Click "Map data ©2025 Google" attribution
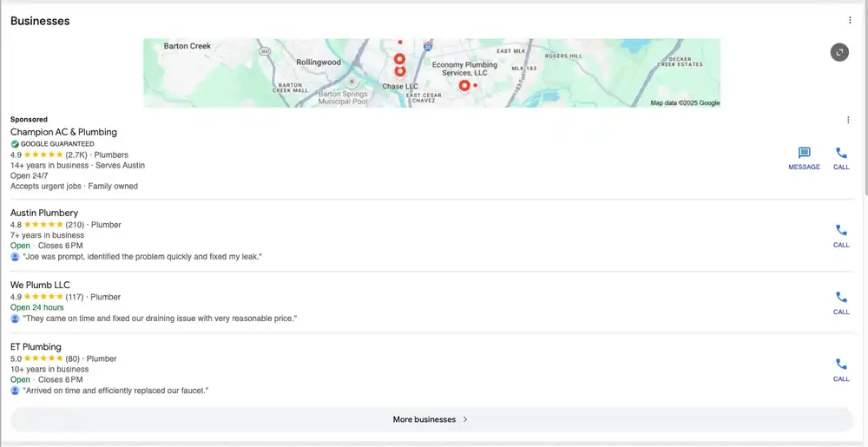The image size is (868, 447). click(x=685, y=103)
